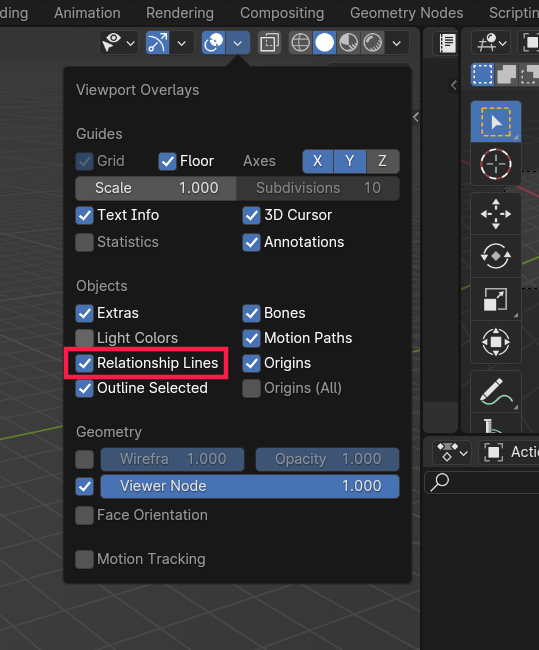
Task: Open the viewport shading options dropdown
Action: click(x=397, y=43)
